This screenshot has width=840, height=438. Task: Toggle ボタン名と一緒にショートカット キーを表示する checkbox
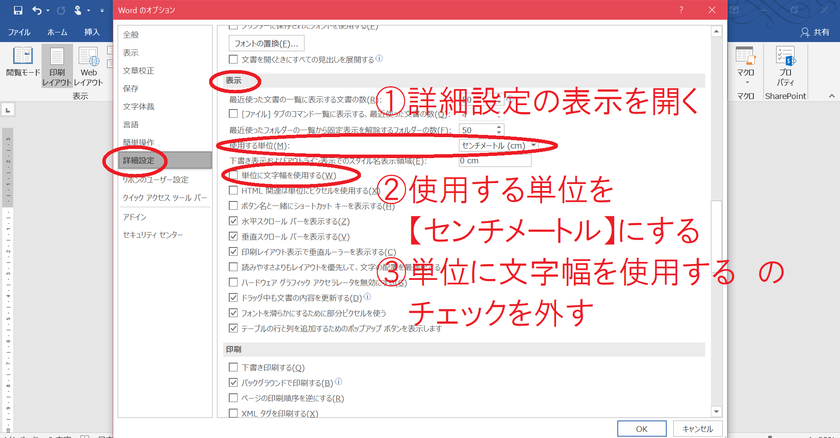click(x=233, y=206)
